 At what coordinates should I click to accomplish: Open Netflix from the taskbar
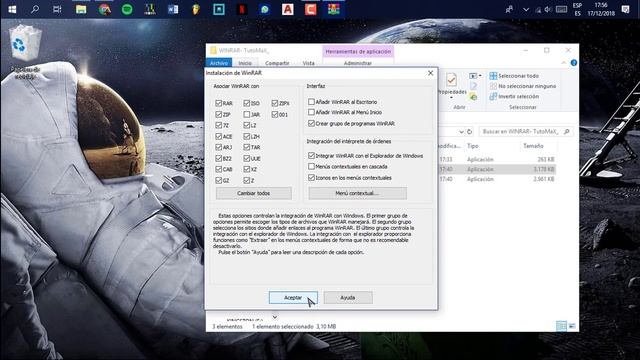tap(242, 9)
